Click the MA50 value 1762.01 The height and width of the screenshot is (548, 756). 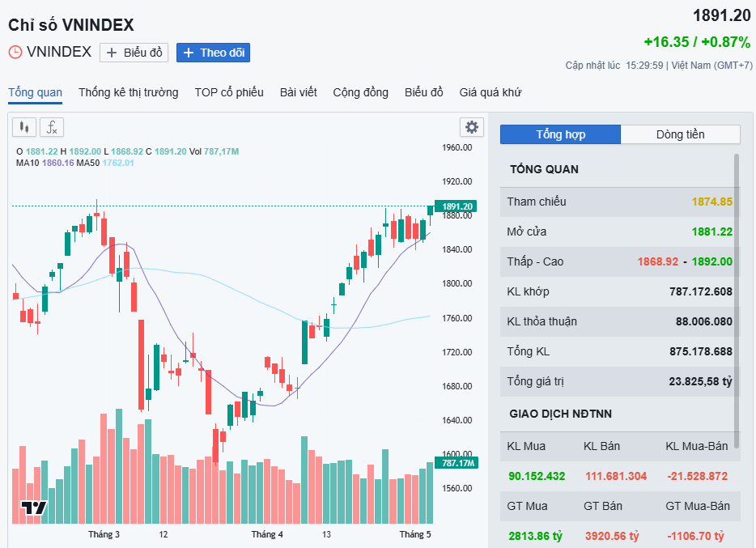118,163
